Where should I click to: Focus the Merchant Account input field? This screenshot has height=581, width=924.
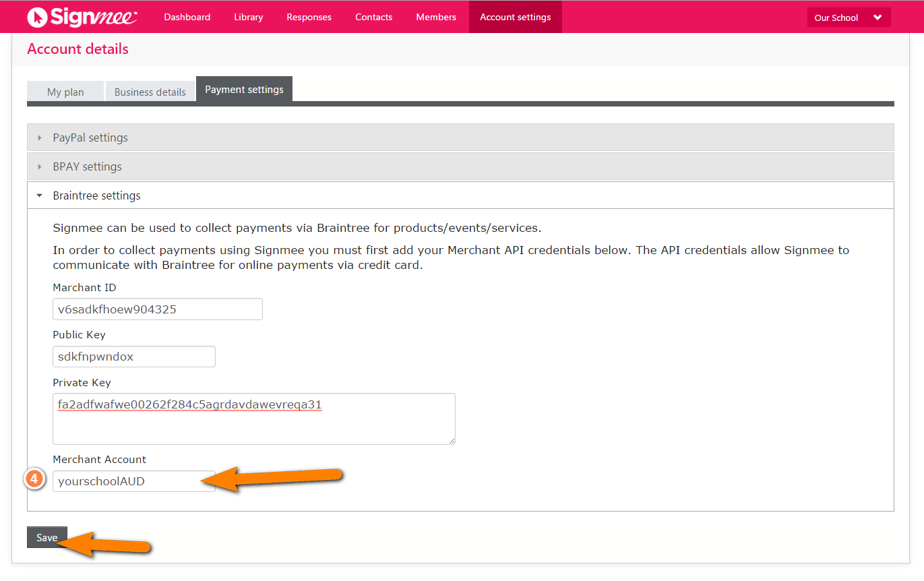pos(134,481)
